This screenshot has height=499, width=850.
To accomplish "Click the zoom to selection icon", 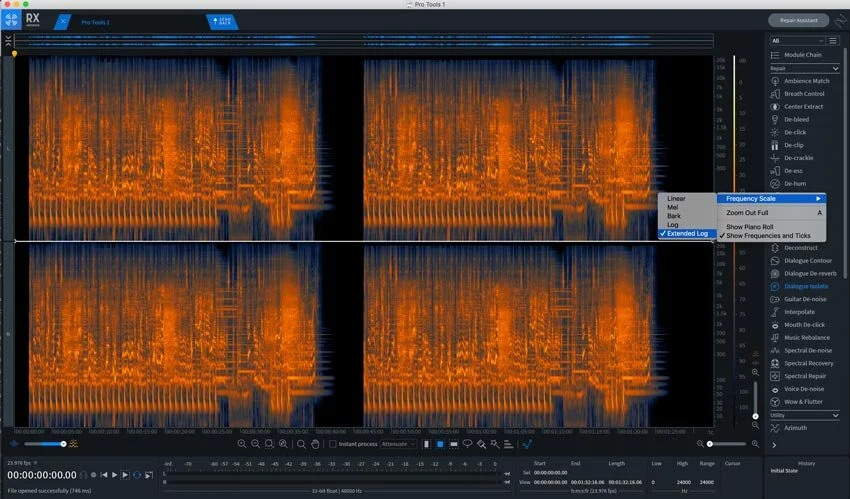I will 269,444.
